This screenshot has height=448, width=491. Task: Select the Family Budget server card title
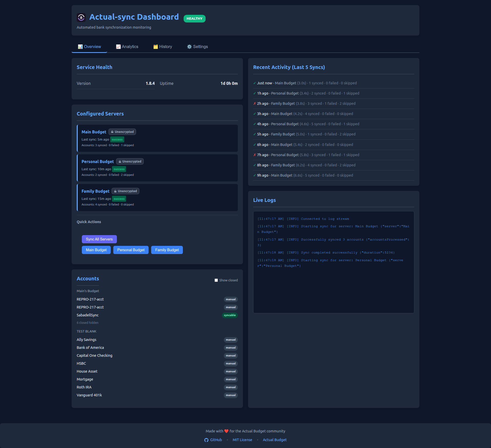tap(95, 191)
